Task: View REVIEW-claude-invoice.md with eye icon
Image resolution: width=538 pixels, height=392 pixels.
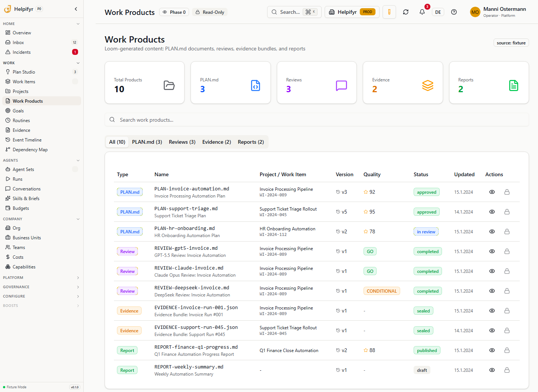Action: point(492,271)
